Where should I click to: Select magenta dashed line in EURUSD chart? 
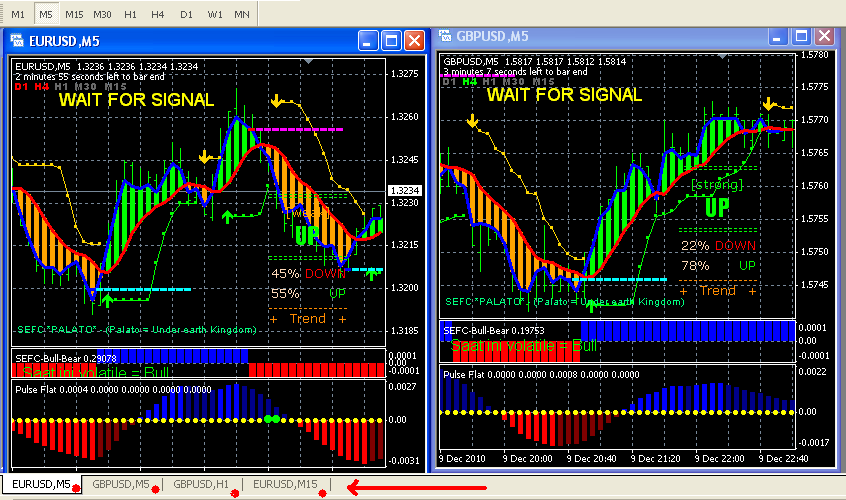point(296,129)
